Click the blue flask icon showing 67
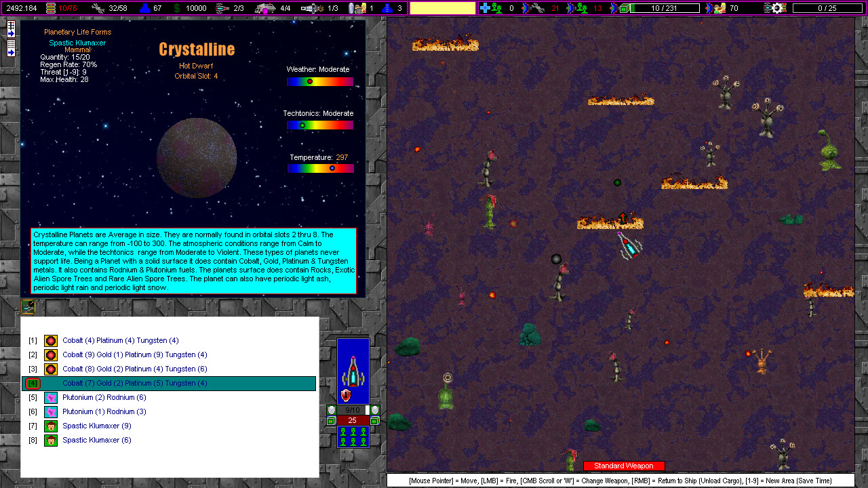The height and width of the screenshot is (488, 868). pyautogui.click(x=144, y=8)
